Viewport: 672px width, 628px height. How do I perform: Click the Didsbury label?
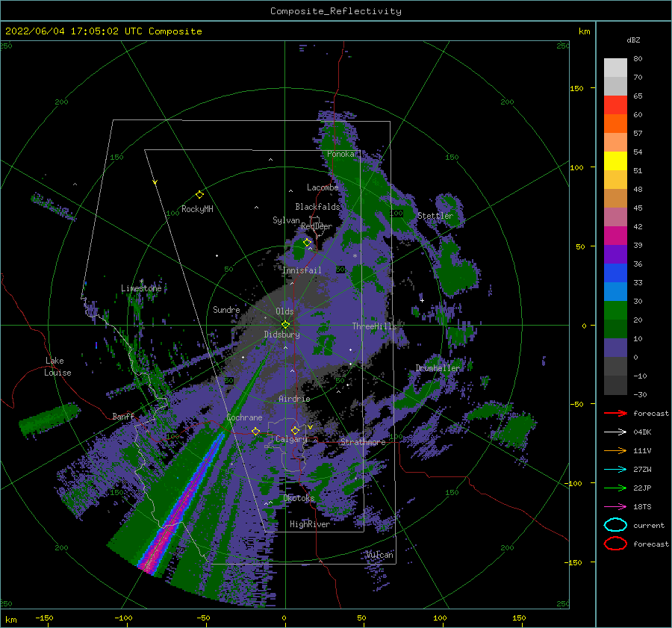282,335
